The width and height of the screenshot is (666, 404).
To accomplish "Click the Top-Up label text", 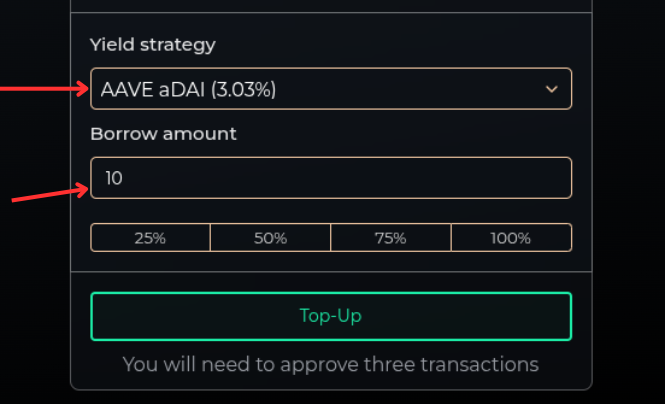I will coord(330,316).
